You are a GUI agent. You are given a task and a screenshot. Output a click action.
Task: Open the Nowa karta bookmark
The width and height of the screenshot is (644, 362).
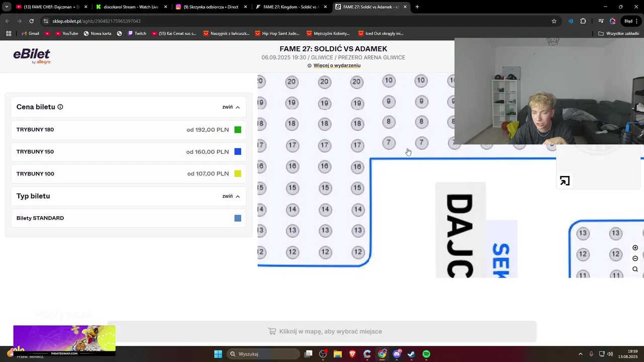click(97, 34)
